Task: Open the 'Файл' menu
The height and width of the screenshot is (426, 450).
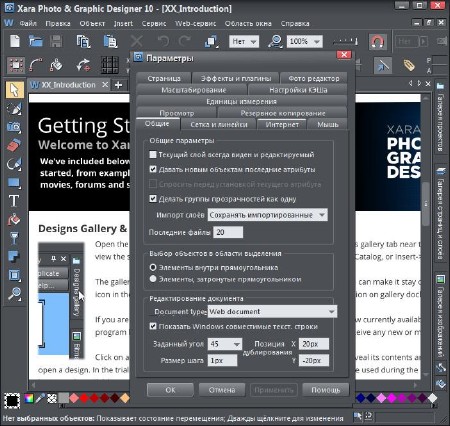Action: coord(28,23)
